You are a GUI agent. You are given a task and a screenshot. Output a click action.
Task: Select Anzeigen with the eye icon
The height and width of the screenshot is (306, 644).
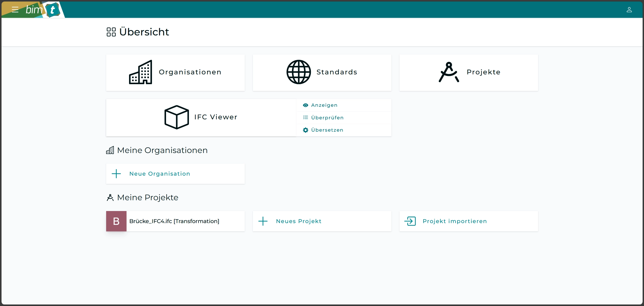[x=324, y=105]
